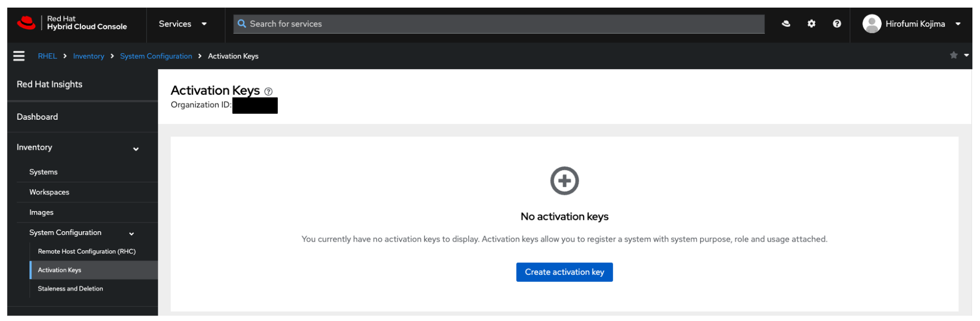The height and width of the screenshot is (321, 980).
Task: Open Hirofumi Kojima user menu
Action: 913,24
